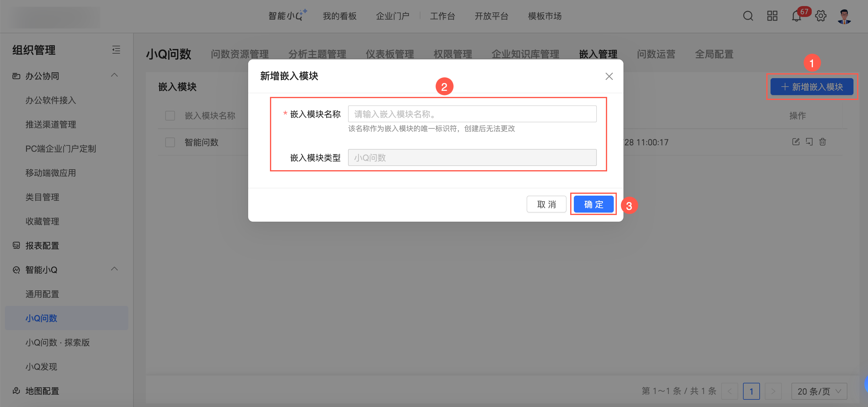Viewport: 868px width, 407px height.
Task: Open the apps grid icon
Action: [772, 16]
